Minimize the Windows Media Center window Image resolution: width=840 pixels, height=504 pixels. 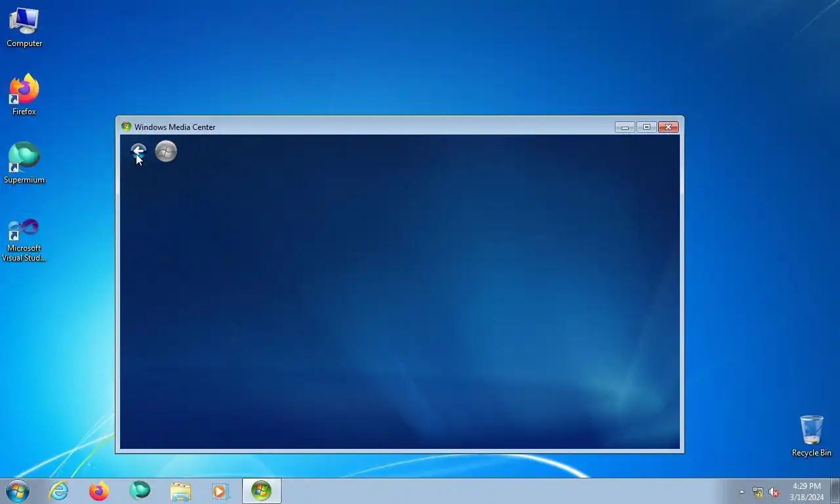tap(625, 127)
